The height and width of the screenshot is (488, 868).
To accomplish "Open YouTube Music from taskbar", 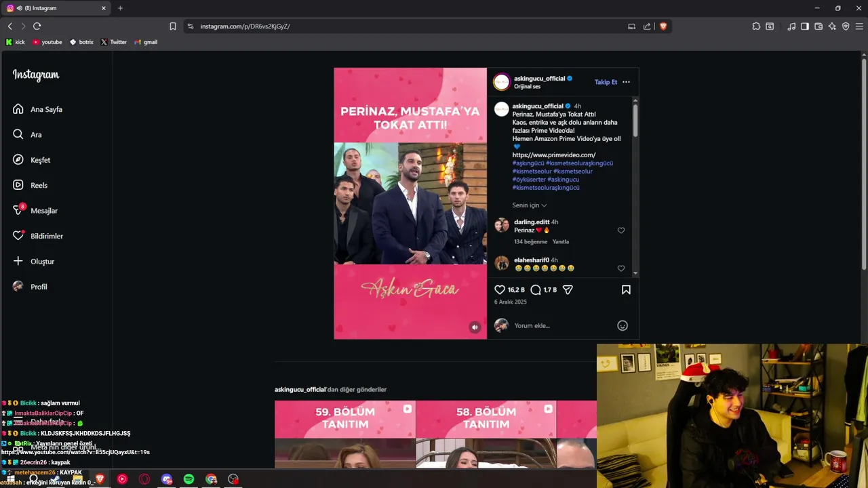I will click(122, 479).
